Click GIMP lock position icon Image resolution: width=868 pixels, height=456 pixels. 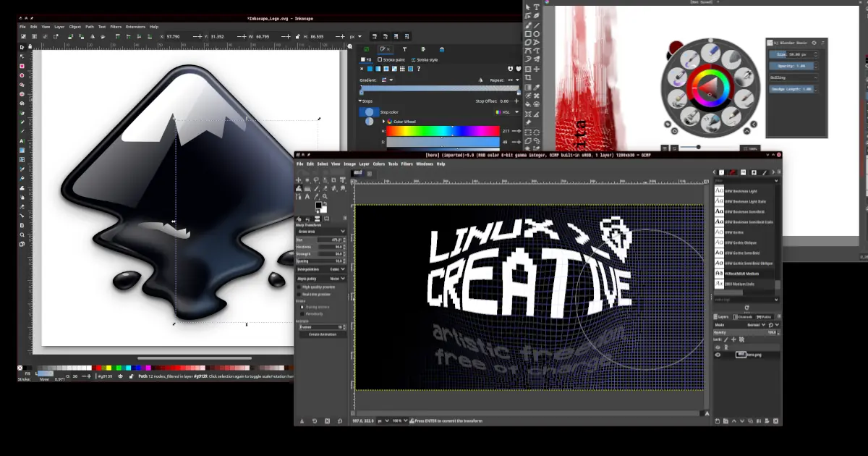(x=733, y=339)
